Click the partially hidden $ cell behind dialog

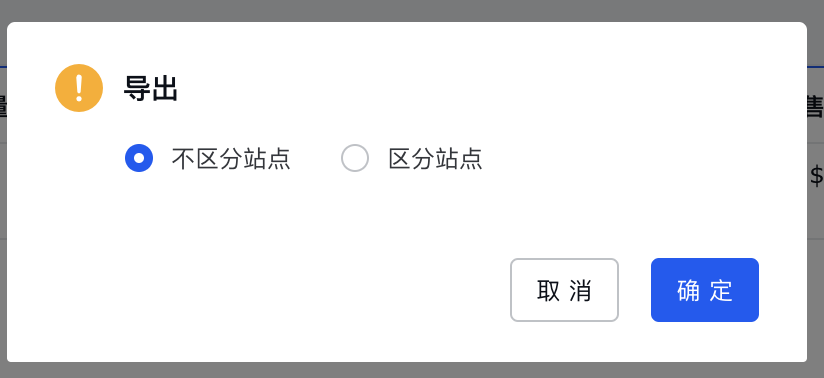pyautogui.click(x=816, y=176)
